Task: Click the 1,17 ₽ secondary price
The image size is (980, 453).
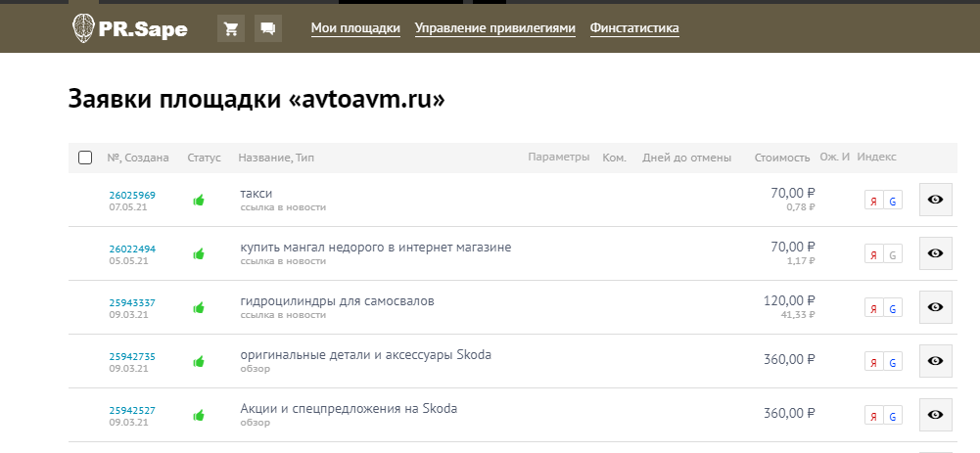Action: [801, 261]
